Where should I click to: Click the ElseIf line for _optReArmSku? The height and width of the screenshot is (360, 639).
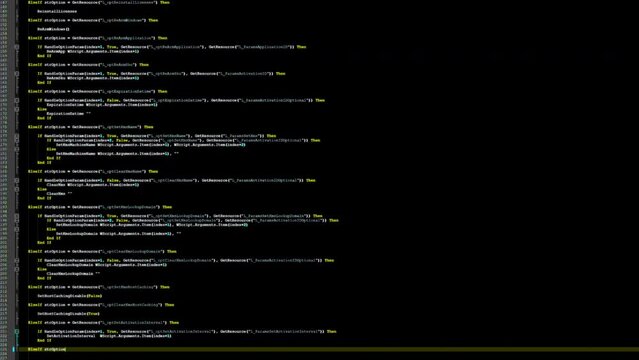pos(88,65)
